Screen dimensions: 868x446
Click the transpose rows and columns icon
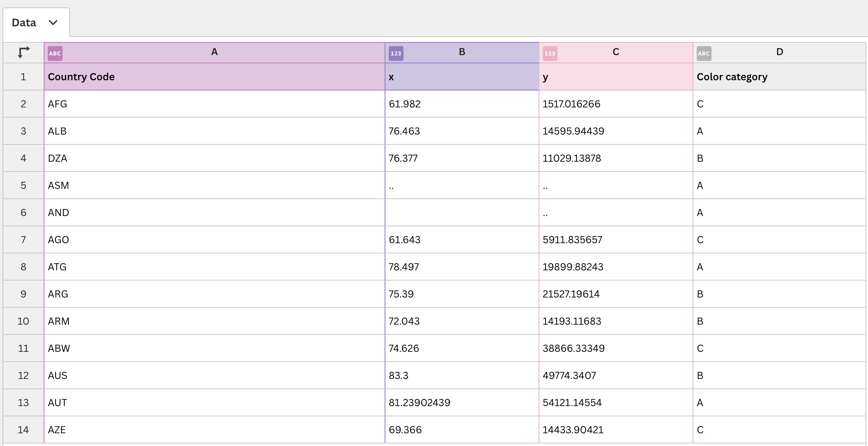pos(23,52)
